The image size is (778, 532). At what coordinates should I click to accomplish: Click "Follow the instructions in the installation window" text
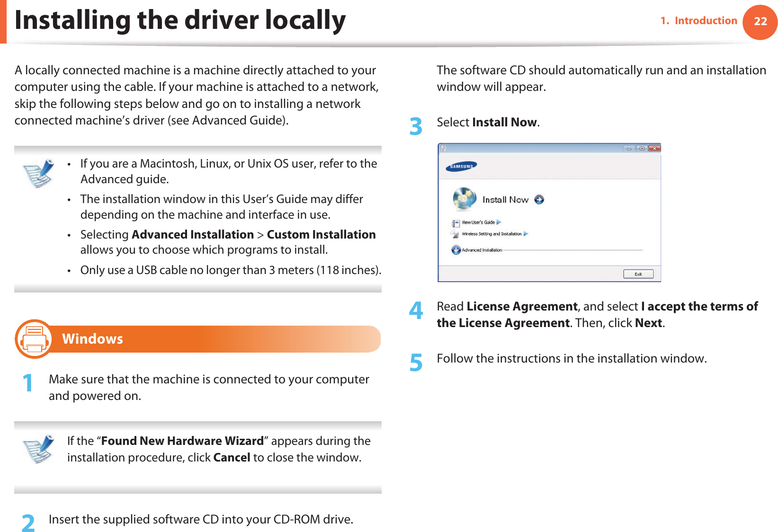[x=572, y=358]
